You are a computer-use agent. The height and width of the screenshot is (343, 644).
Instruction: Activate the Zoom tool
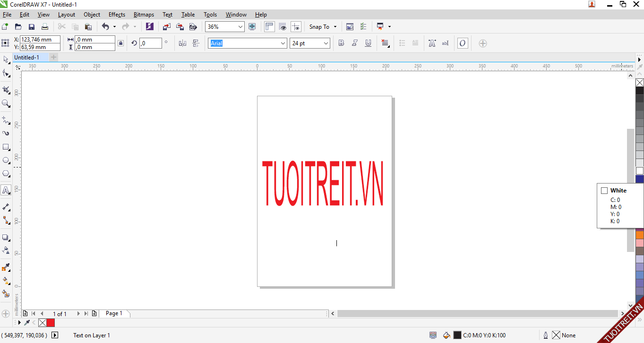pyautogui.click(x=6, y=103)
